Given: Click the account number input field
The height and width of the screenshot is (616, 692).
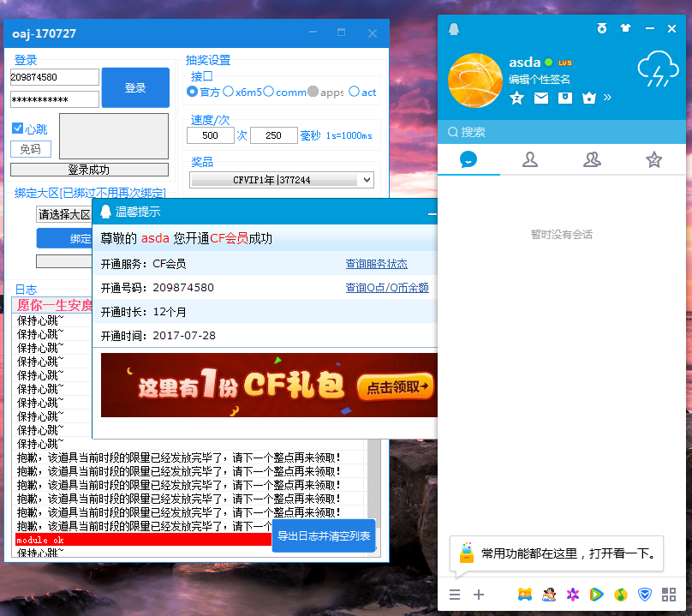Looking at the screenshot, I should coord(54,77).
